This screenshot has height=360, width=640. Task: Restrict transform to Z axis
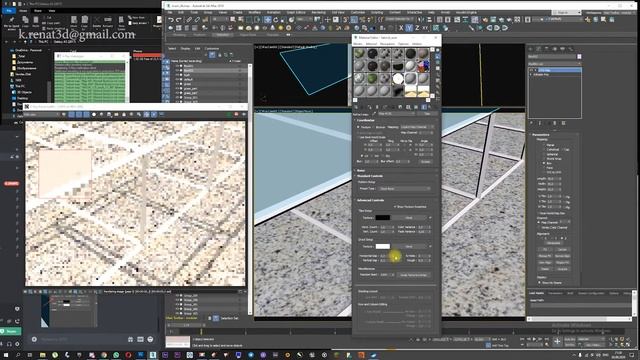click(x=417, y=28)
